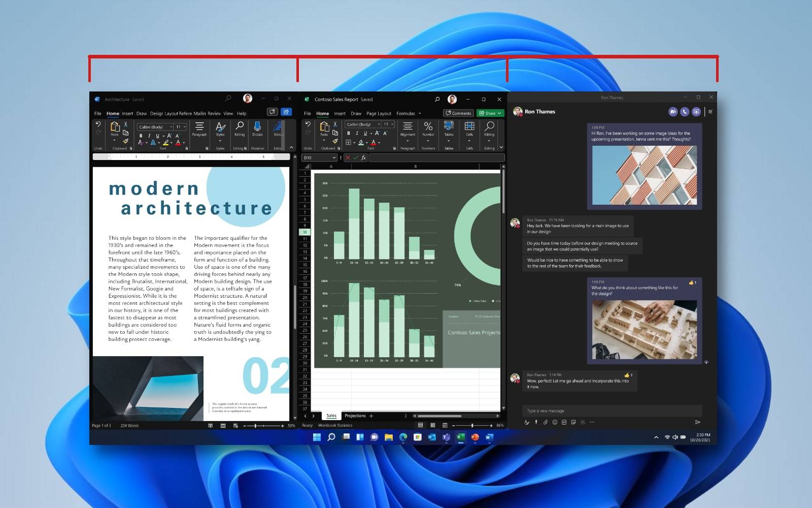The height and width of the screenshot is (508, 812).
Task: Click the green Share button in Excel
Action: pyautogui.click(x=490, y=113)
